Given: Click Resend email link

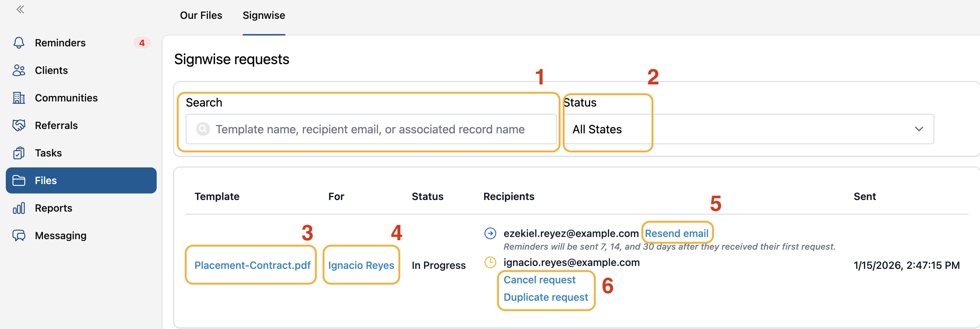Looking at the screenshot, I should 676,233.
